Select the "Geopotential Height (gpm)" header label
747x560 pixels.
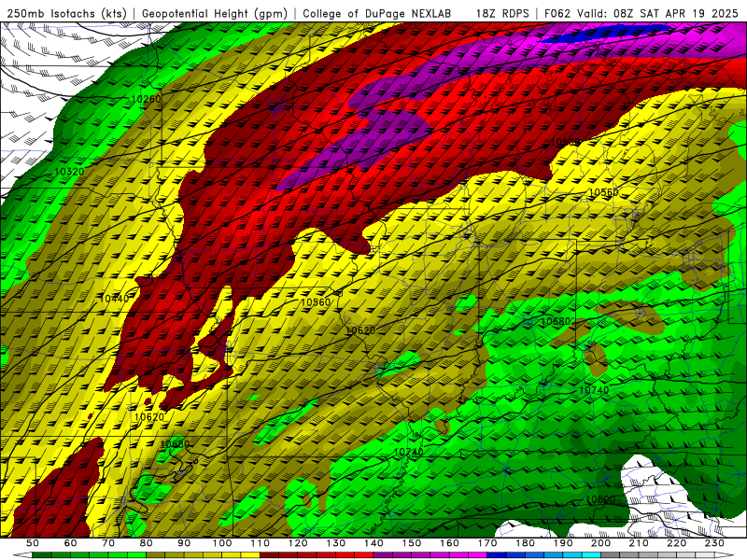pyautogui.click(x=215, y=13)
